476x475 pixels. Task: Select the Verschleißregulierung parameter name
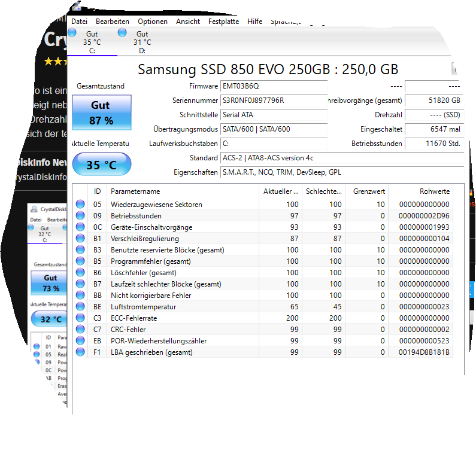(145, 239)
